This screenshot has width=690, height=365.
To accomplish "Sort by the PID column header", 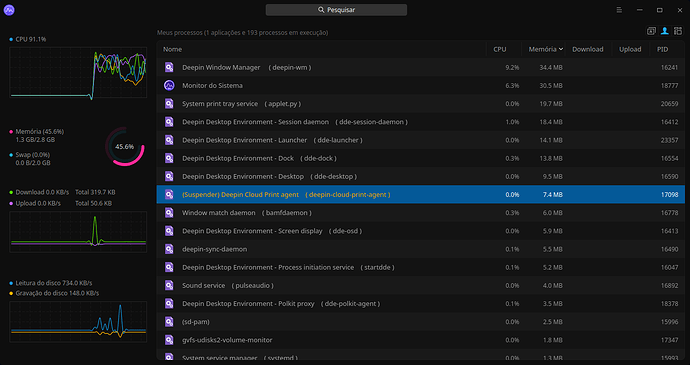I will (666, 49).
